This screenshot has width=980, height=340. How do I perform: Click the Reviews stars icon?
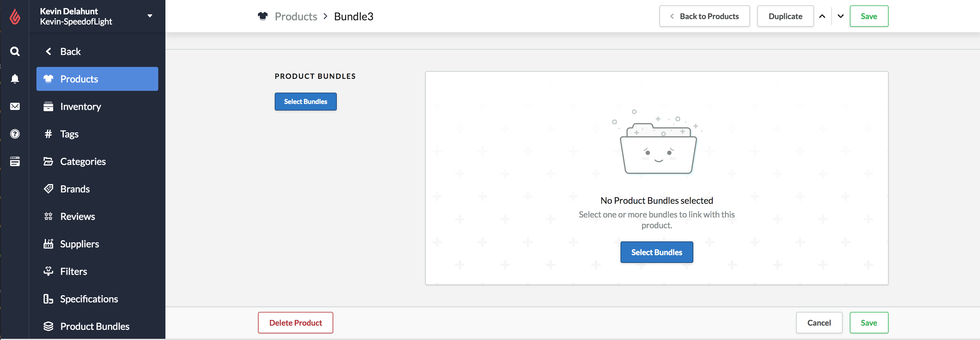(48, 216)
